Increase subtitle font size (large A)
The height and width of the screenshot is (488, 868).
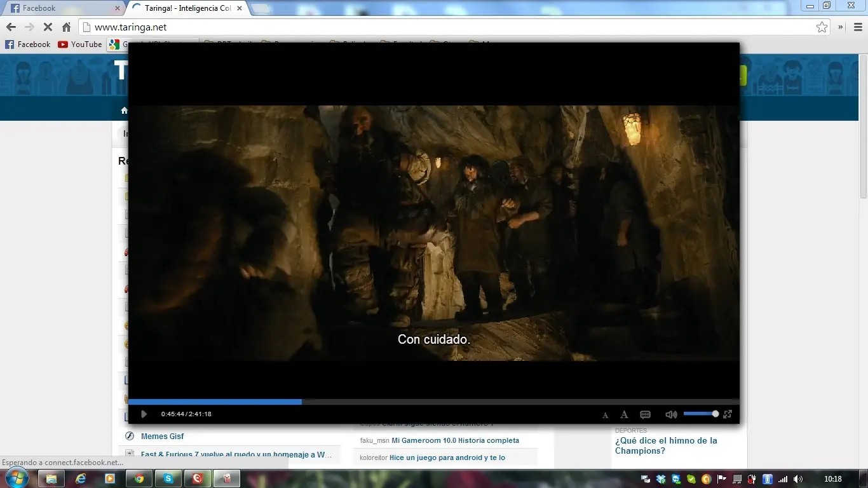point(624,414)
